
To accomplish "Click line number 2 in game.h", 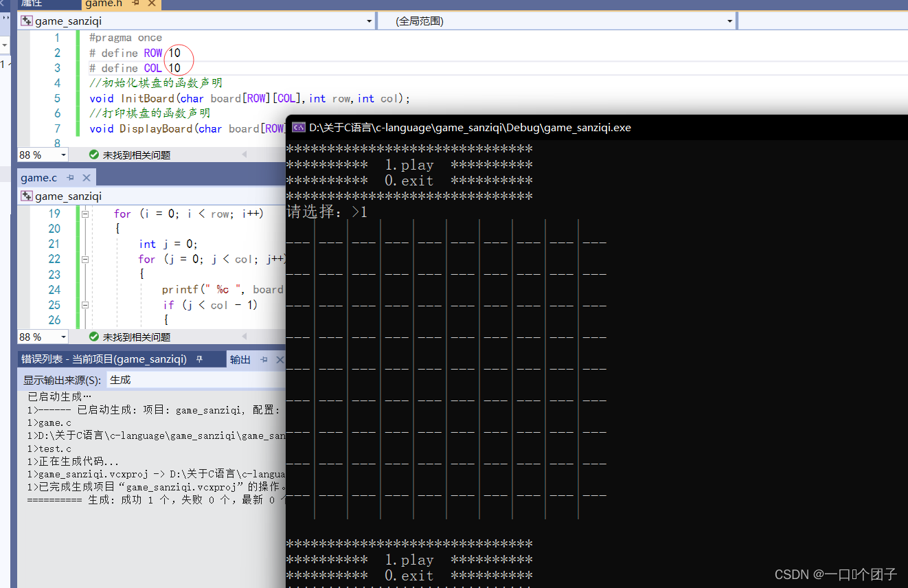I will coord(58,53).
